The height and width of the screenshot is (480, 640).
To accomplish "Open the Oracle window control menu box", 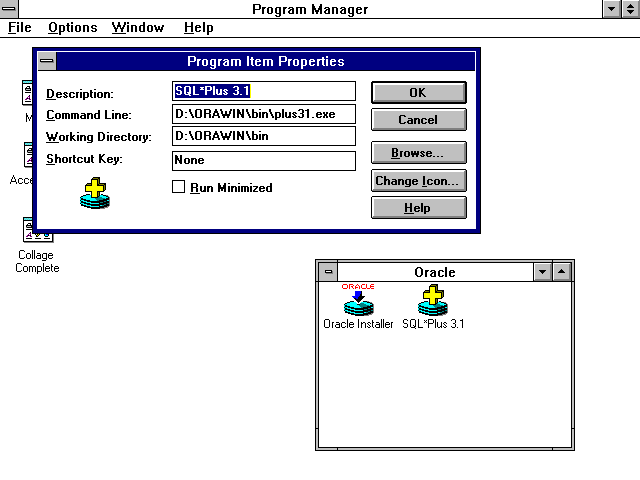I will tap(328, 272).
